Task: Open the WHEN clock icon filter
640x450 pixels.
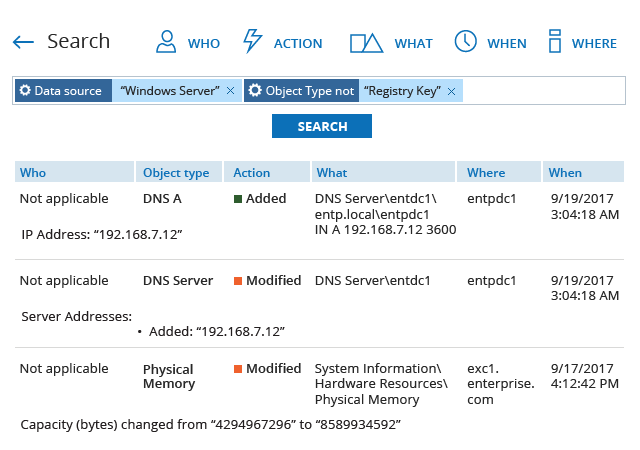Action: click(x=465, y=42)
